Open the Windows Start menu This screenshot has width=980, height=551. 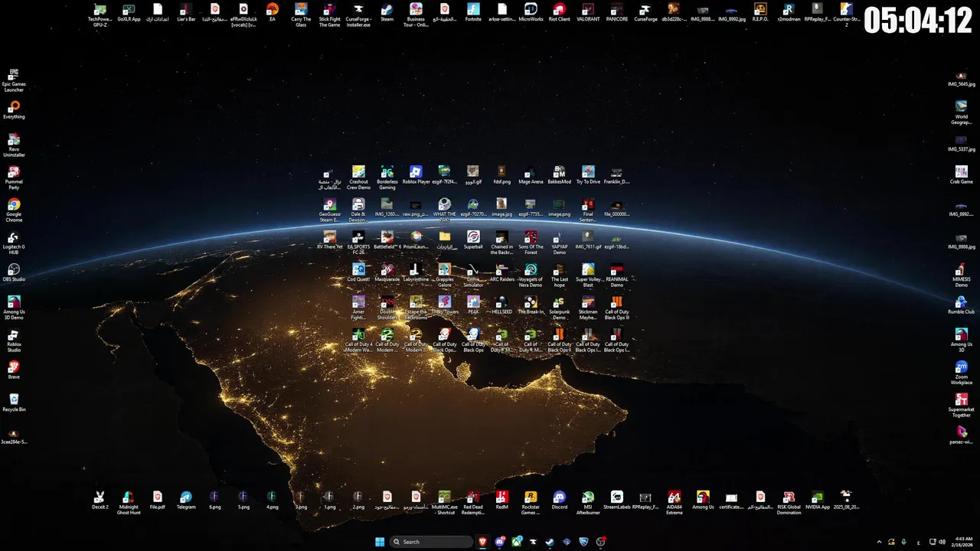click(380, 542)
